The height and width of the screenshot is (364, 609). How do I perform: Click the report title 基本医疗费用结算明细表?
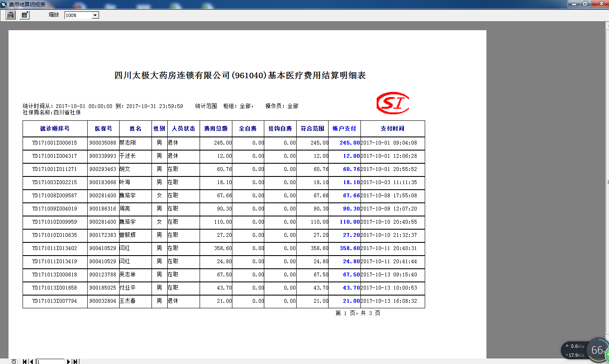[x=317, y=75]
